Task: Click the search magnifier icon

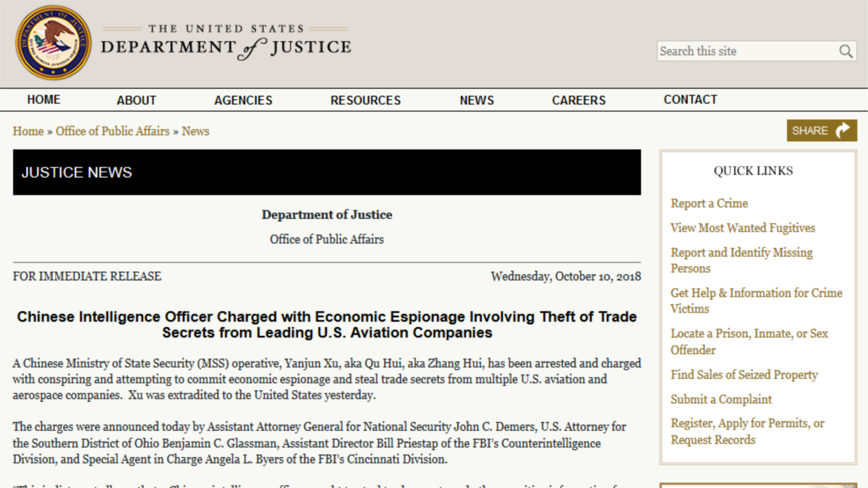Action: 846,51
